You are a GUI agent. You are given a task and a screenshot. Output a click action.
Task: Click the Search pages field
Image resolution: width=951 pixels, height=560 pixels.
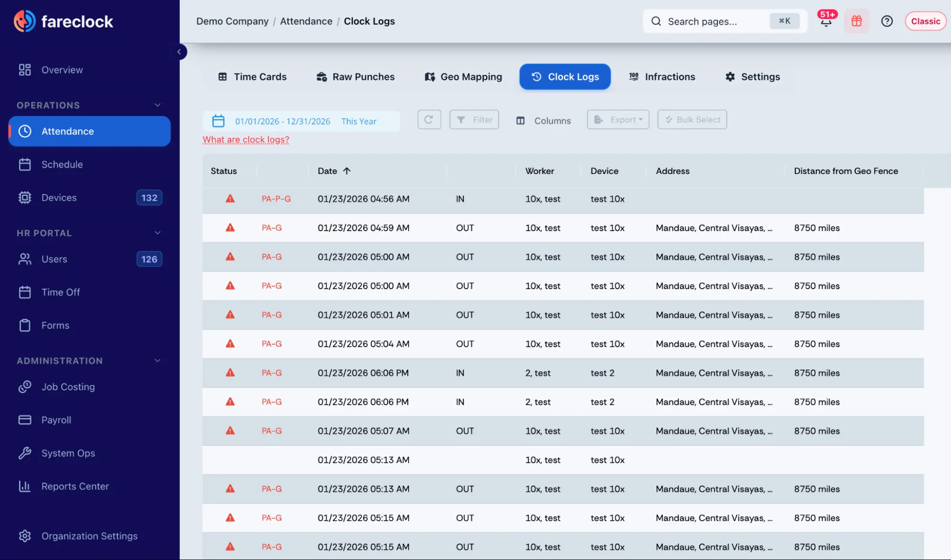[x=725, y=21]
